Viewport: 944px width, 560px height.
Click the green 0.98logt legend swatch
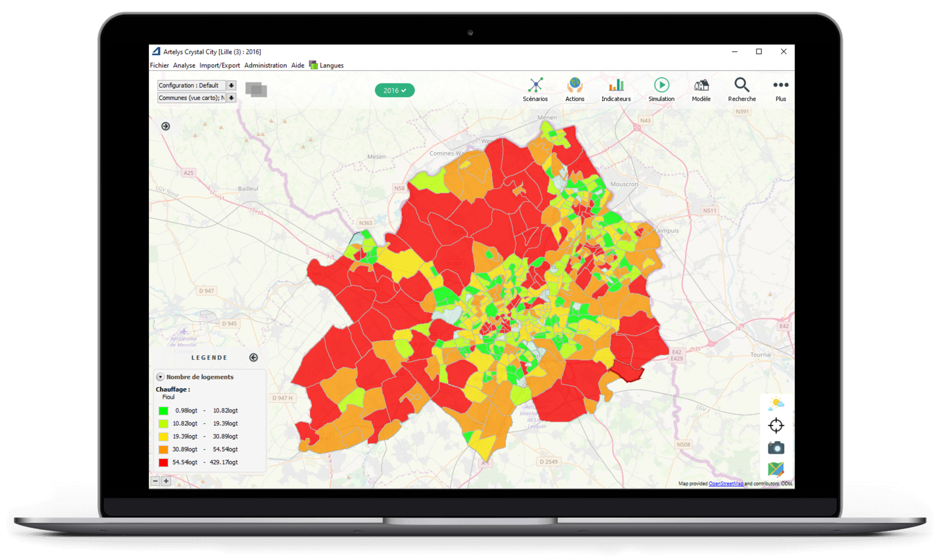pyautogui.click(x=164, y=411)
